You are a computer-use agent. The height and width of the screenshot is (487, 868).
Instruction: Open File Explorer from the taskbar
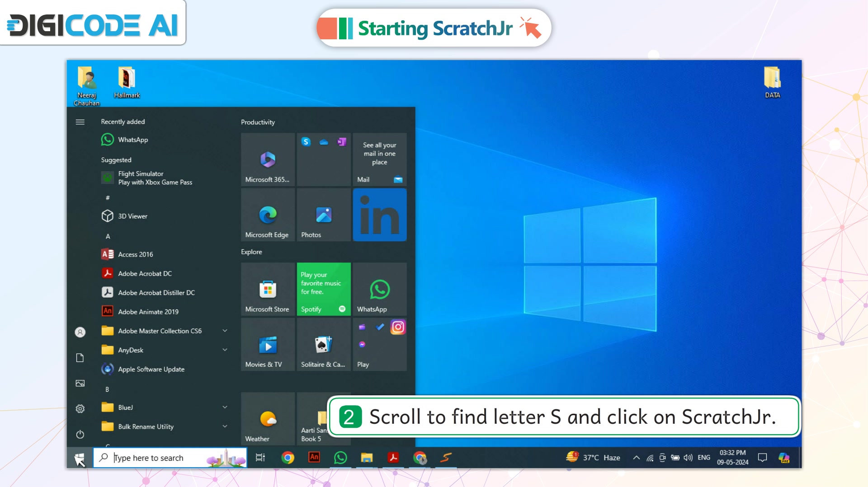pyautogui.click(x=367, y=458)
